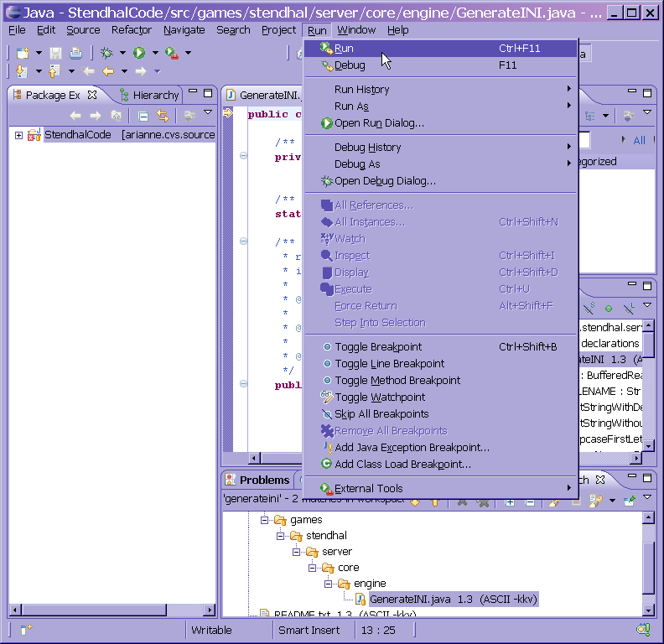This screenshot has width=664, height=644.
Task: Collapse the engine folder in search results
Action: tap(329, 584)
